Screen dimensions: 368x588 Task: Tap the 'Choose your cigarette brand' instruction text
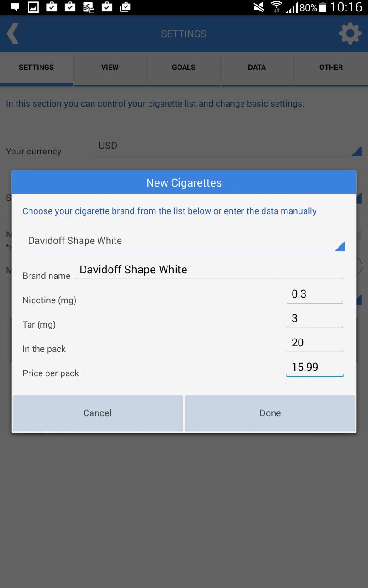point(170,211)
